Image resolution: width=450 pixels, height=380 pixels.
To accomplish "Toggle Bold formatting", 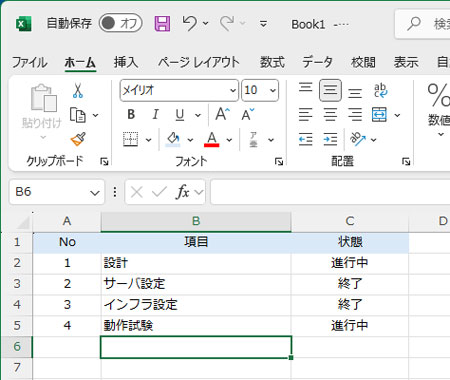I will [131, 115].
